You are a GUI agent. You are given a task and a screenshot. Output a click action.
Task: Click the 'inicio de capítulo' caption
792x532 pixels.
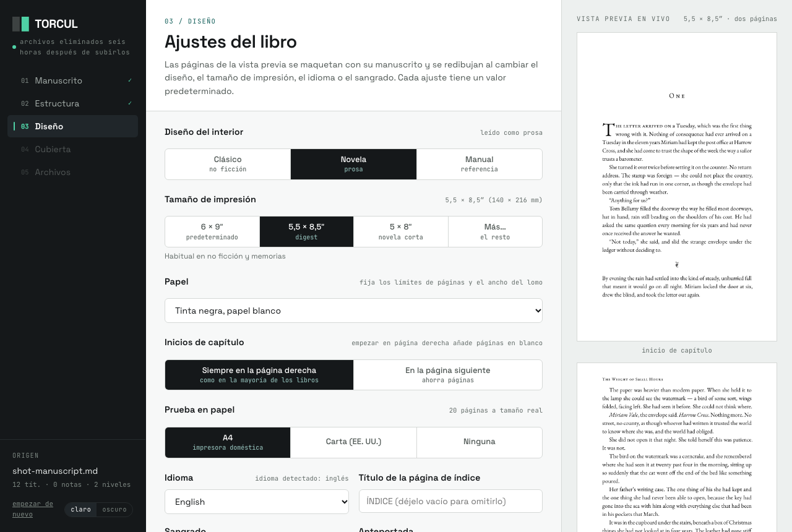pos(677,351)
